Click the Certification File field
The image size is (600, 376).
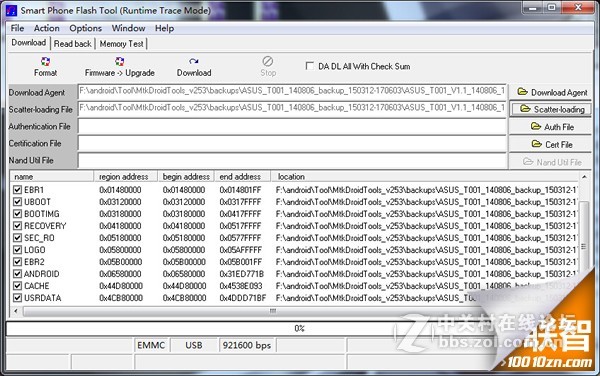coord(292,143)
